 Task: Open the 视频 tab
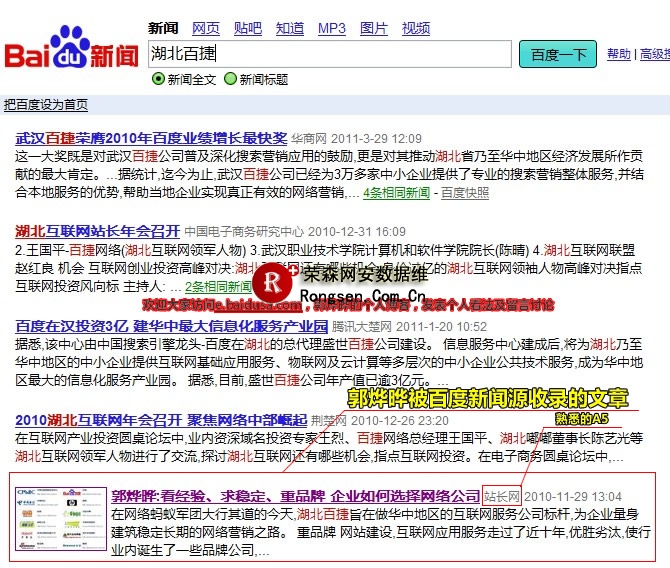coord(416,28)
